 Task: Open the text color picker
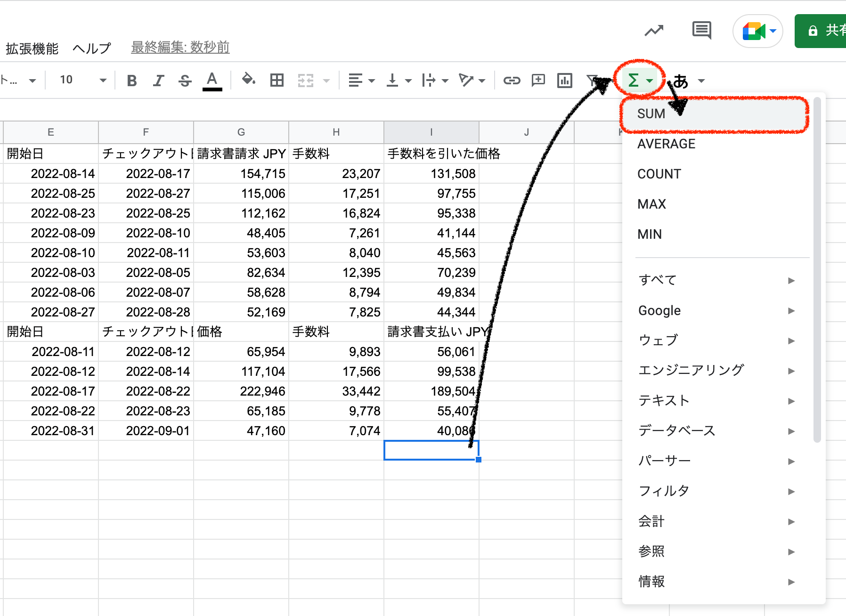click(x=212, y=81)
